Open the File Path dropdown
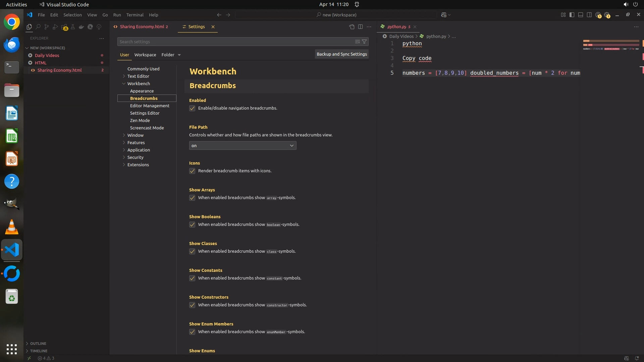 coord(243,145)
